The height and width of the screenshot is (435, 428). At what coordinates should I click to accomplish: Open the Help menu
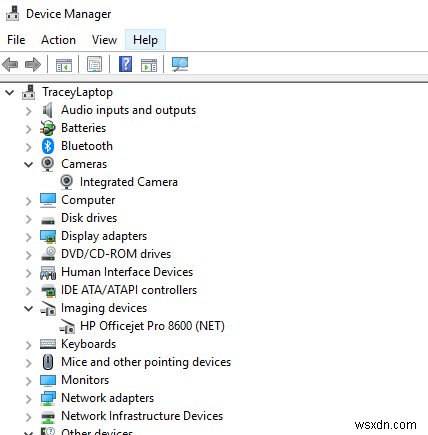145,40
